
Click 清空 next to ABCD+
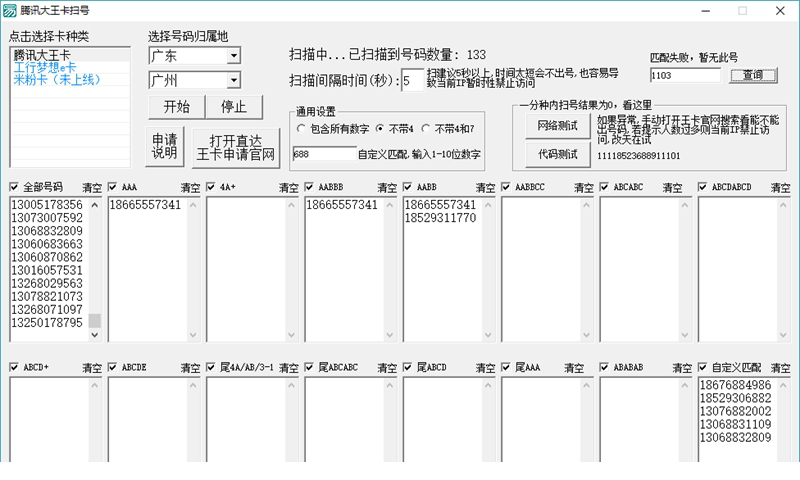[x=92, y=368]
